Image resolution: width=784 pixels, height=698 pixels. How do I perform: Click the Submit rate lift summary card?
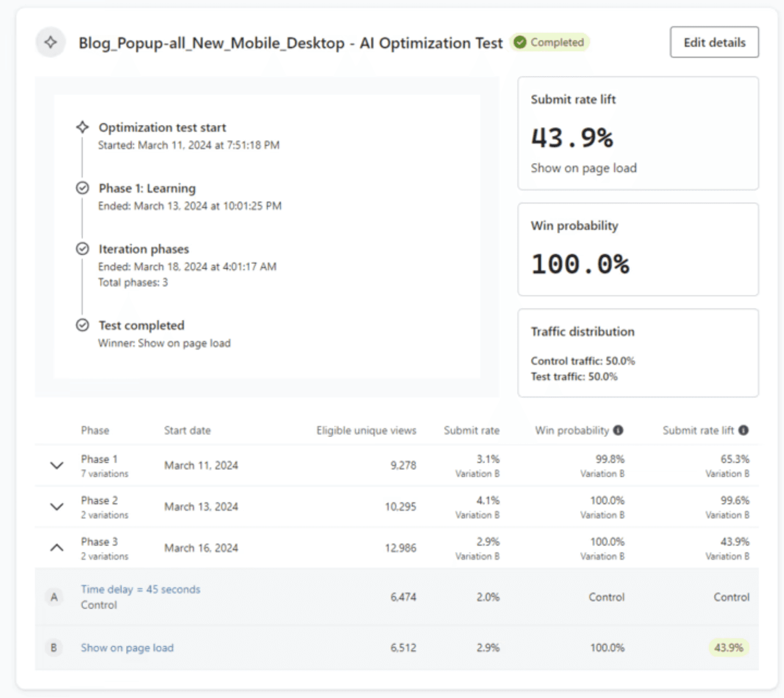click(x=638, y=133)
